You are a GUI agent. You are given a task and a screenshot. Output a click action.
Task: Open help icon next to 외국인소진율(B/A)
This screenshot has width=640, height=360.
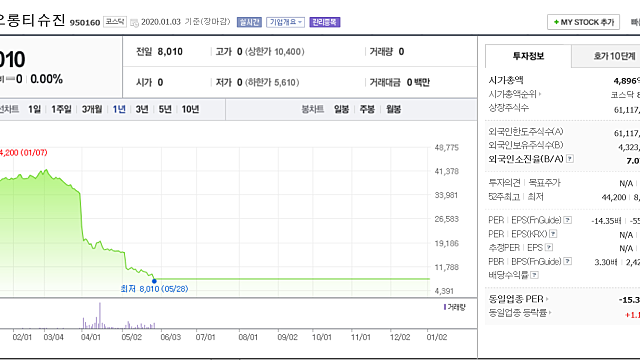[570, 159]
